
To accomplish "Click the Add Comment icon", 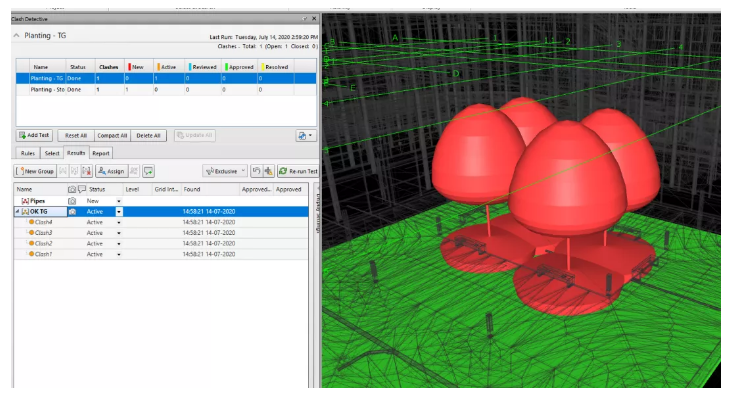I will pos(148,171).
